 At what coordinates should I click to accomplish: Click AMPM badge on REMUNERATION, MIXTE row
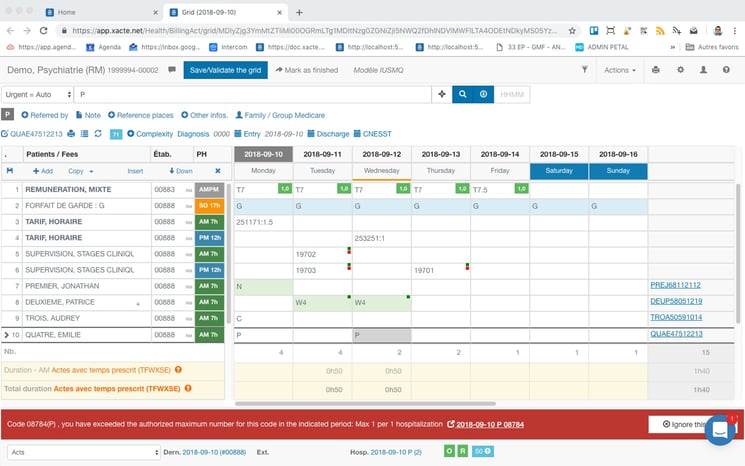click(210, 190)
